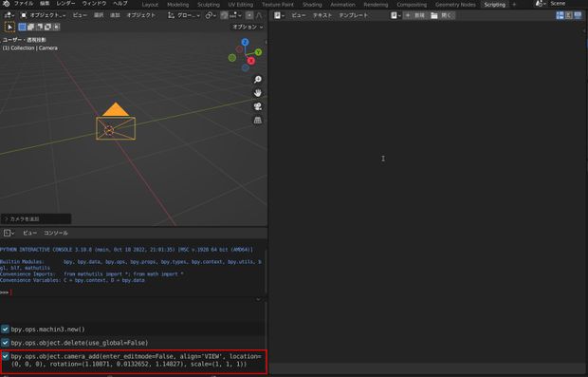Open the viewport 選択 menu
The height and width of the screenshot is (377, 588).
pyautogui.click(x=99, y=15)
